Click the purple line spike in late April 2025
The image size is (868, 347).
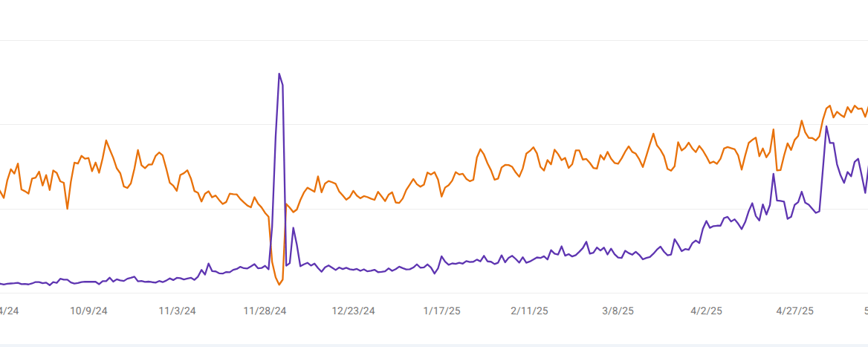774,174
